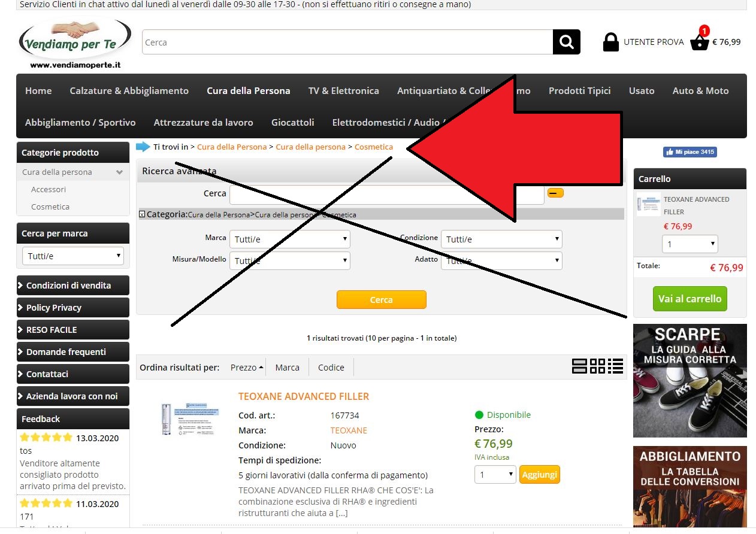Open the Cura della Persona menu
The height and width of the screenshot is (534, 756).
click(248, 90)
